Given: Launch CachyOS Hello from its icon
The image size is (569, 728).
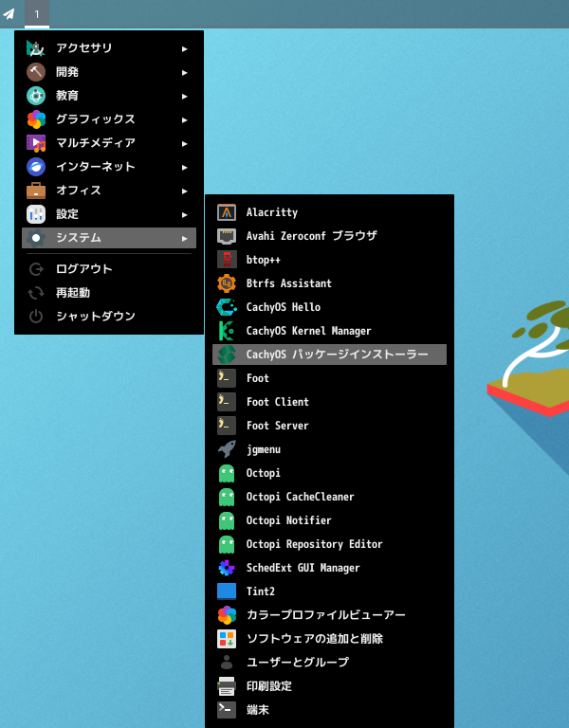Looking at the screenshot, I should pyautogui.click(x=227, y=307).
